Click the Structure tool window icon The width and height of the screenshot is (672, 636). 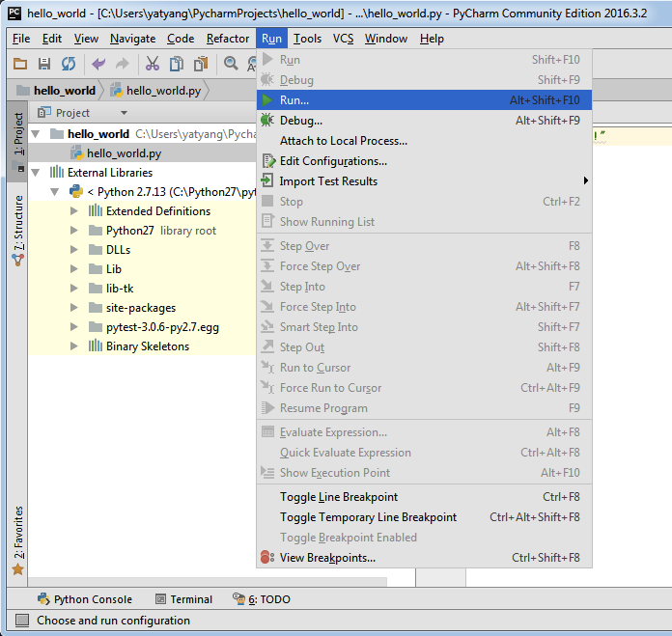pyautogui.click(x=18, y=260)
